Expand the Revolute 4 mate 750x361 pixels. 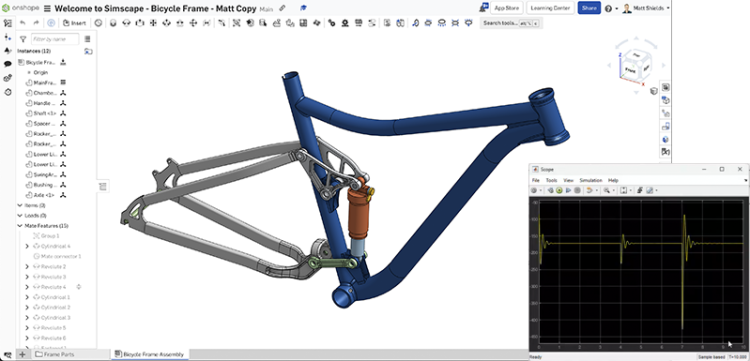click(x=27, y=287)
